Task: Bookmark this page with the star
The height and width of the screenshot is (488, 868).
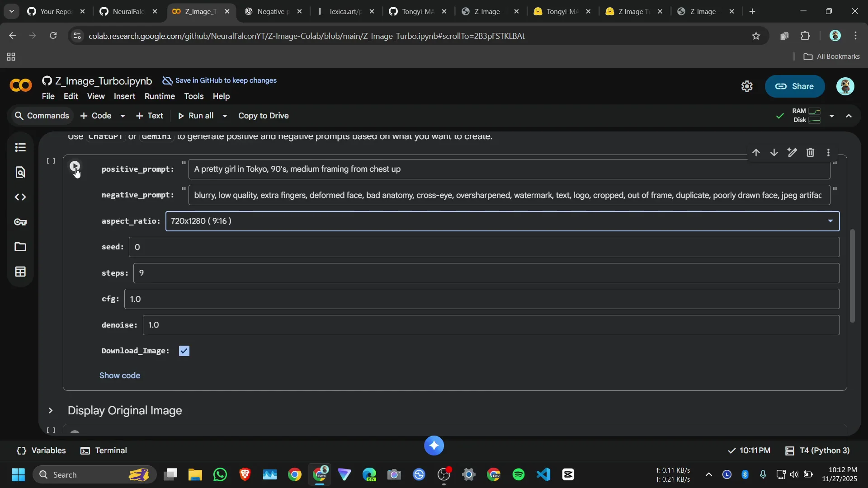Action: pyautogui.click(x=756, y=36)
